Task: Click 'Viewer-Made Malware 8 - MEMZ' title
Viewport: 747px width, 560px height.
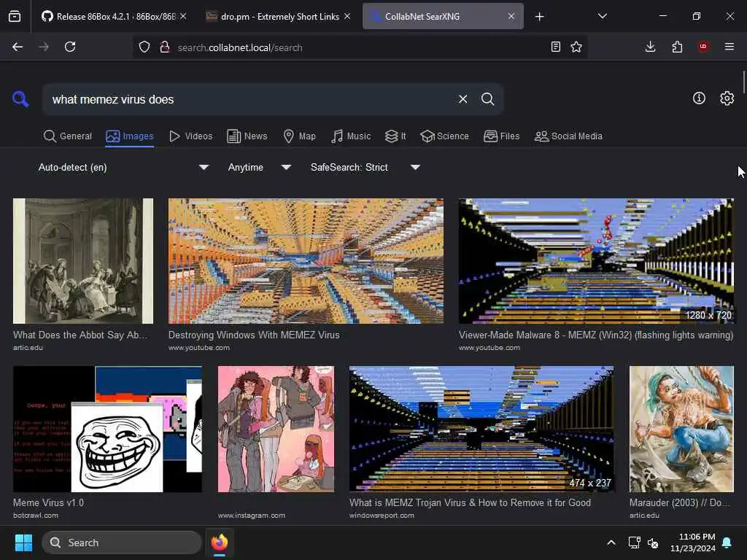Action: (x=596, y=335)
